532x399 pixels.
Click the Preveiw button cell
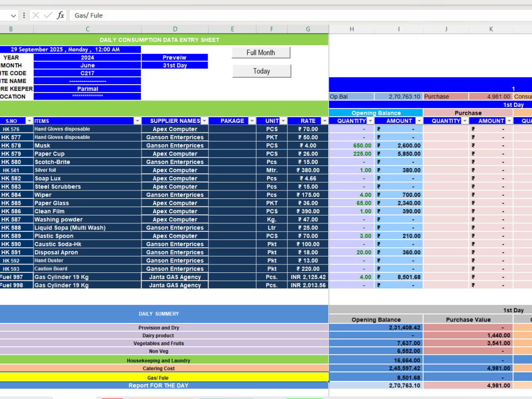(174, 57)
